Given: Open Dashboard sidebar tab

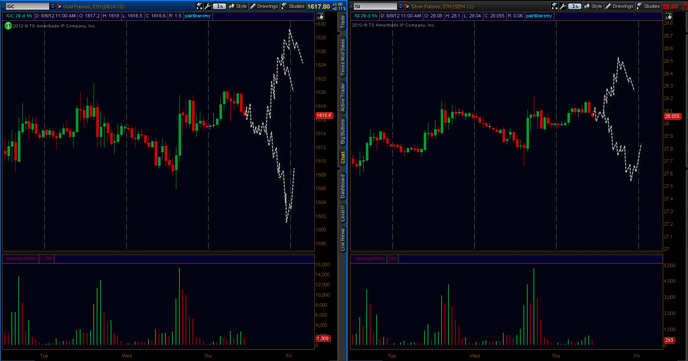Looking at the screenshot, I should tap(342, 186).
